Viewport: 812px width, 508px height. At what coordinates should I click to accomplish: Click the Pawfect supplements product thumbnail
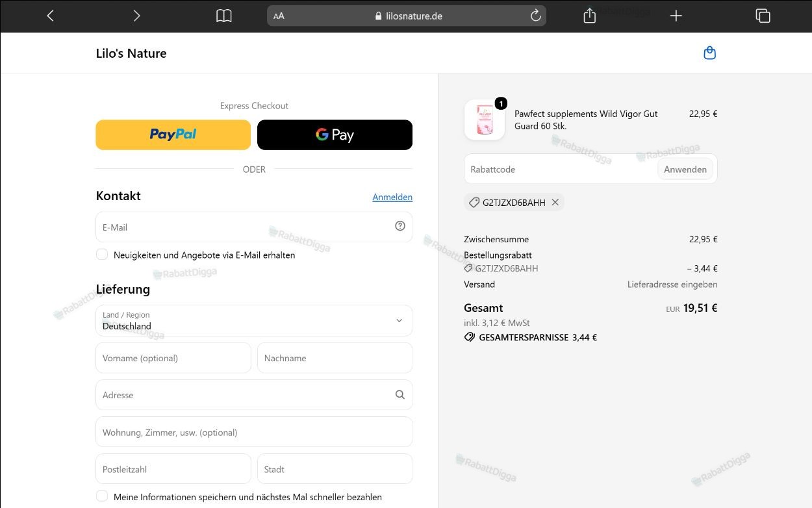coord(485,120)
